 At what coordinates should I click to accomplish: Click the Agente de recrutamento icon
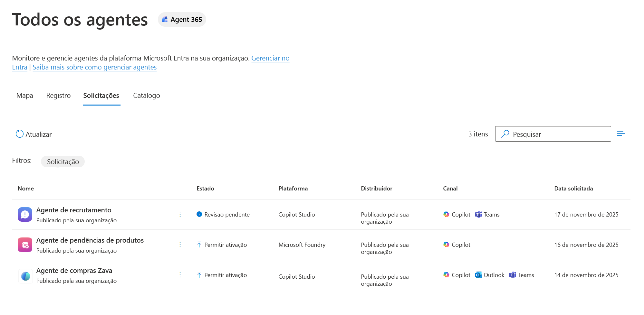25,215
